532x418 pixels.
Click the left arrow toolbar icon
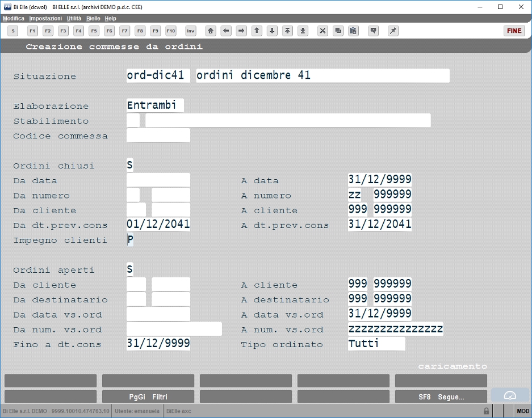tap(226, 31)
